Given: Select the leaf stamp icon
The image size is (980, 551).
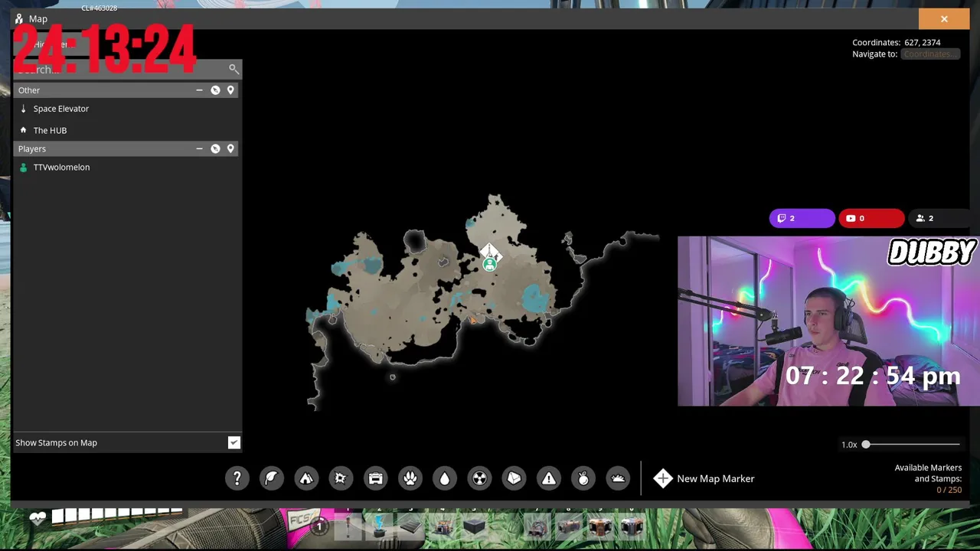Looking at the screenshot, I should click(272, 478).
